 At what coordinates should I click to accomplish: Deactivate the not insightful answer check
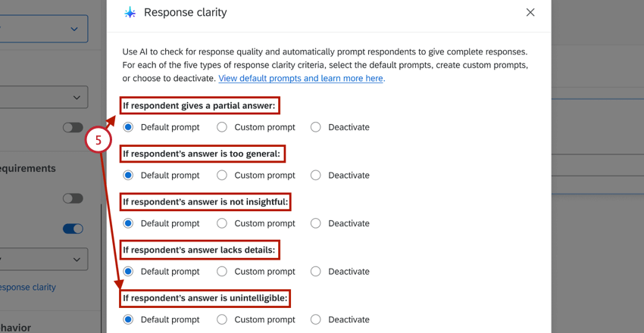coord(316,223)
